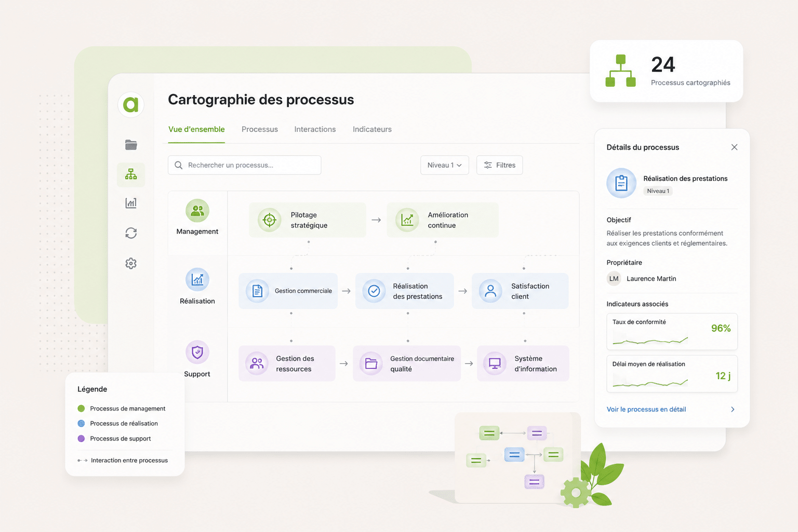The height and width of the screenshot is (532, 798).
Task: Open the Filtres options
Action: pyautogui.click(x=500, y=165)
